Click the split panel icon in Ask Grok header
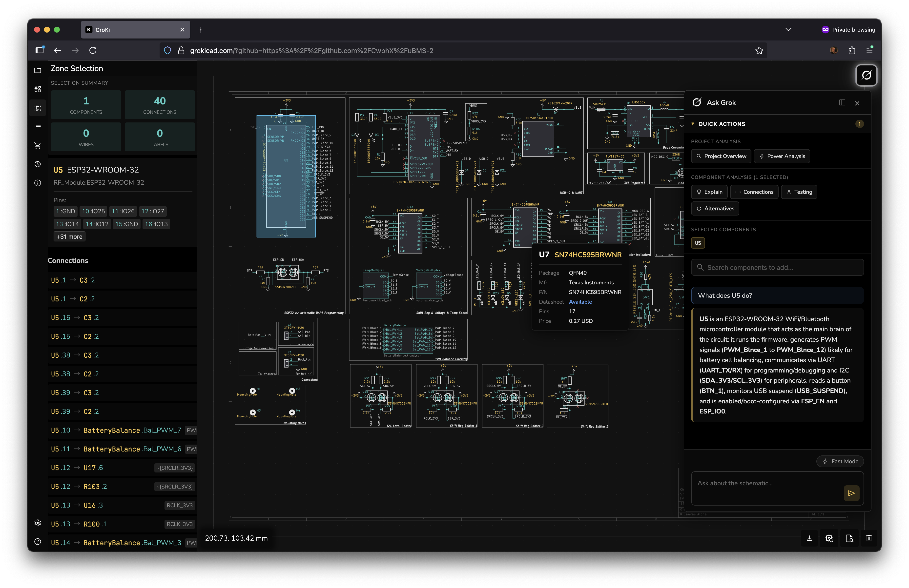The height and width of the screenshot is (588, 909). pyautogui.click(x=842, y=102)
